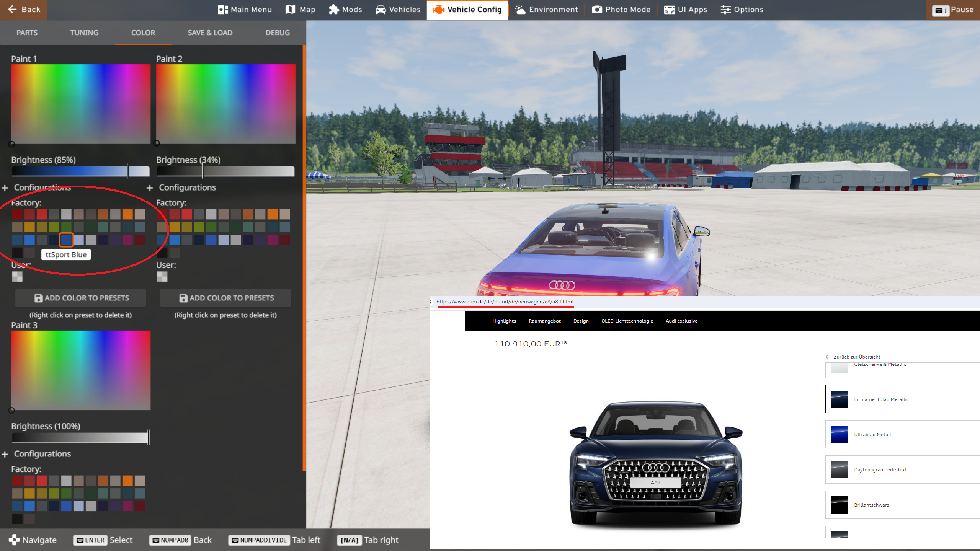Click the Mods puzzle piece icon
Viewport: 980px width, 551px height.
pyautogui.click(x=334, y=10)
